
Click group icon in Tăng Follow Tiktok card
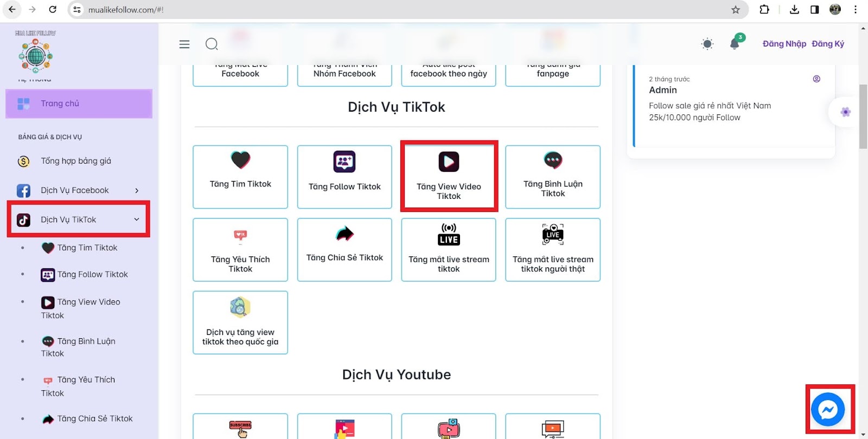344,162
